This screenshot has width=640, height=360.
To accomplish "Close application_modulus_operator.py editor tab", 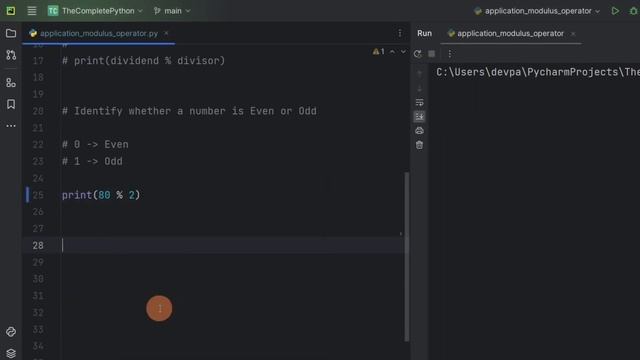I will 166,33.
